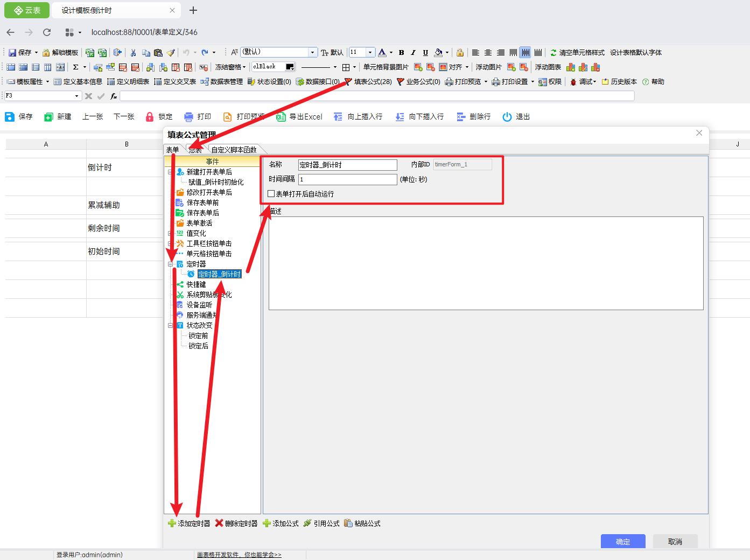This screenshot has height=560, width=750.
Task: Click the 取消 button
Action: (x=675, y=542)
